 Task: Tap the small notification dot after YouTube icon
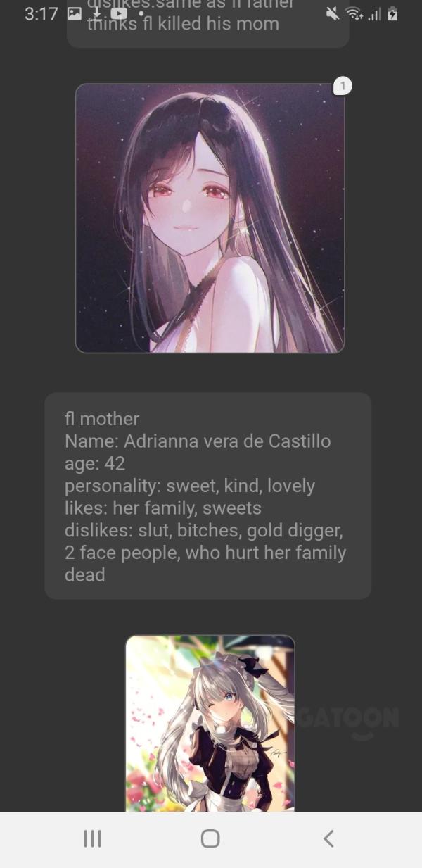pos(141,13)
